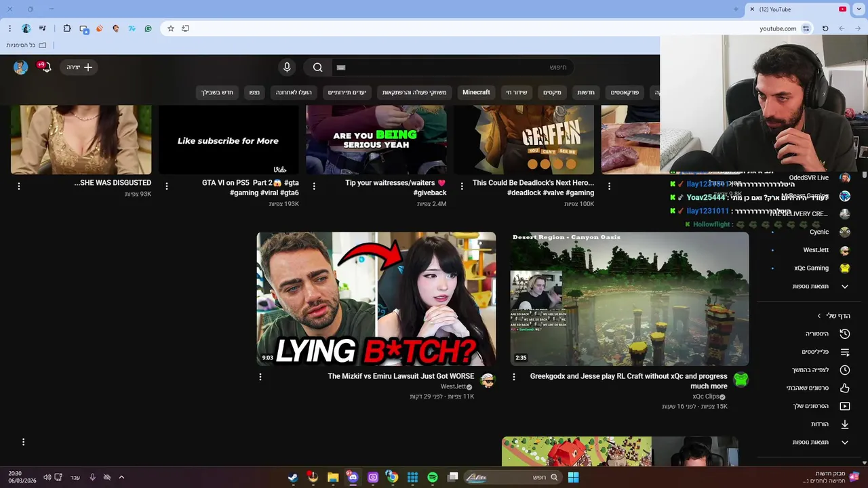This screenshot has height=488, width=868.
Task: Open the YouTube account avatar menu
Action: pos(21,67)
